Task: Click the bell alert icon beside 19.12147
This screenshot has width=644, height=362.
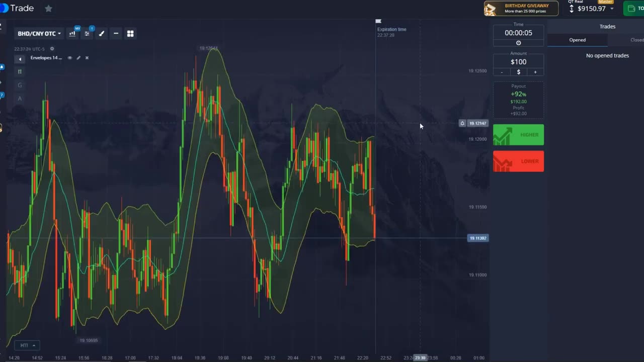Action: pyautogui.click(x=462, y=123)
